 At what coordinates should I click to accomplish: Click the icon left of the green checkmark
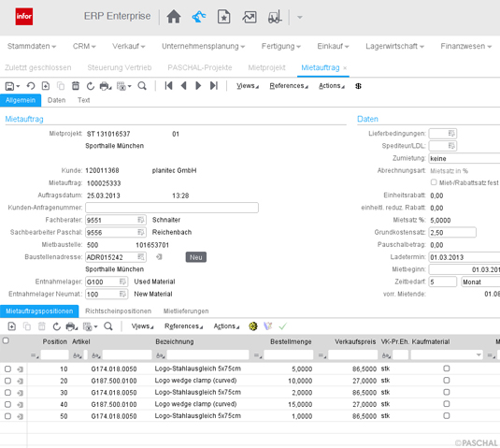[x=268, y=326]
